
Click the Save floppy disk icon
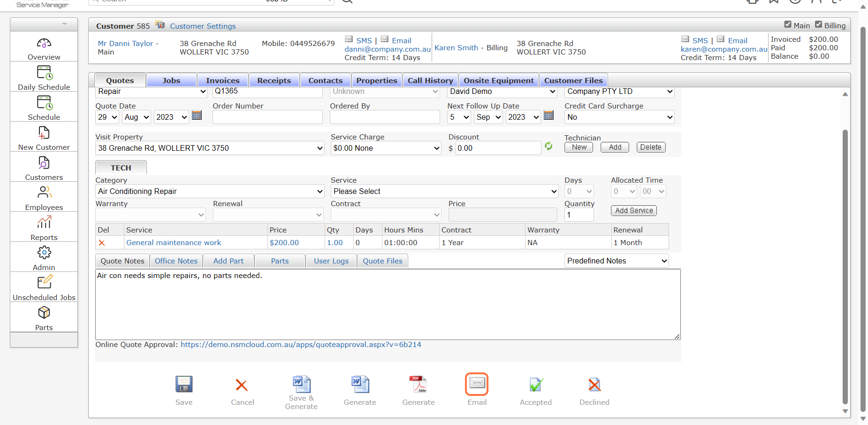point(184,384)
